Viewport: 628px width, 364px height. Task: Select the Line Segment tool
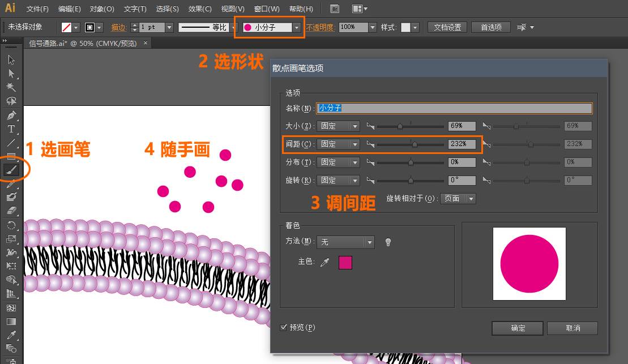[11, 143]
